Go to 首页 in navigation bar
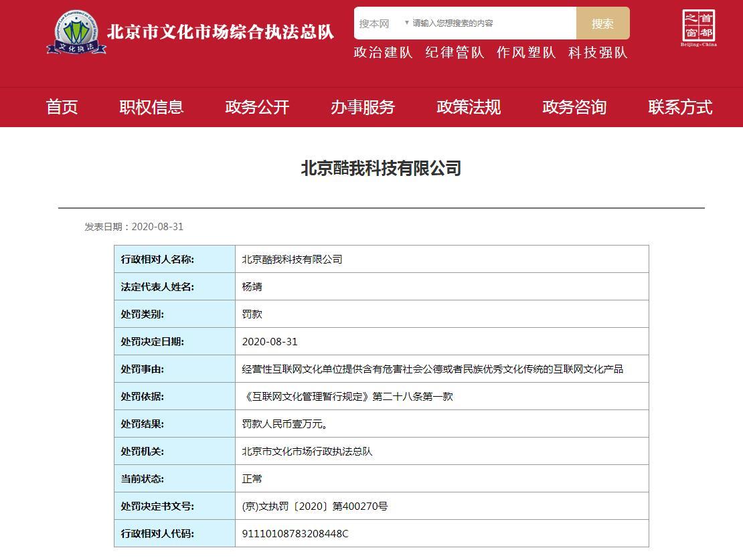This screenshot has height=560, width=743. point(62,107)
